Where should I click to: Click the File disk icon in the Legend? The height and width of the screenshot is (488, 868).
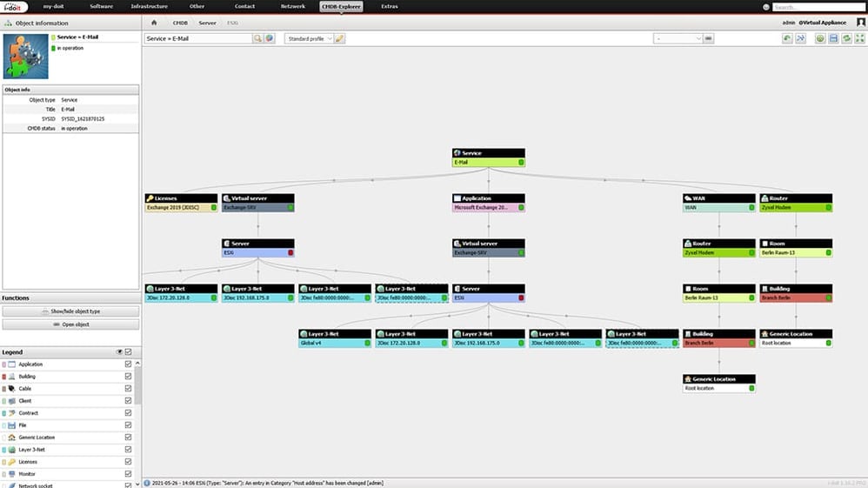tap(11, 424)
